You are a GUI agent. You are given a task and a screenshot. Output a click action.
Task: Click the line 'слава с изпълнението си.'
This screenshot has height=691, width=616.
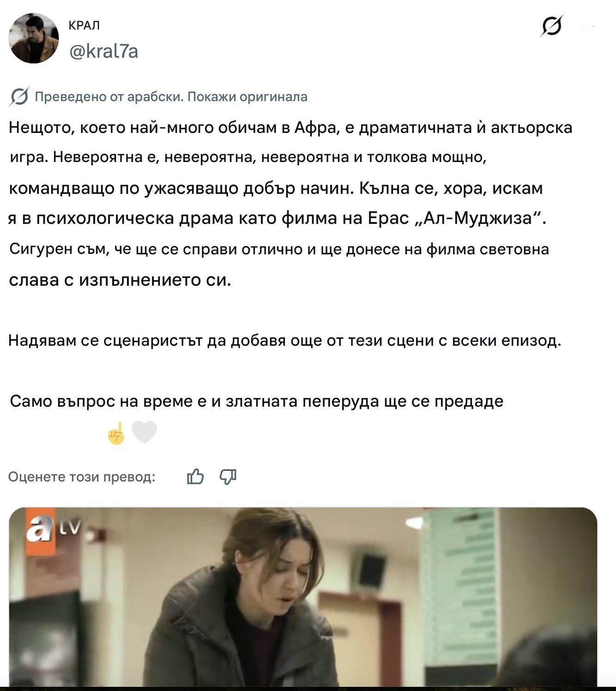[120, 280]
